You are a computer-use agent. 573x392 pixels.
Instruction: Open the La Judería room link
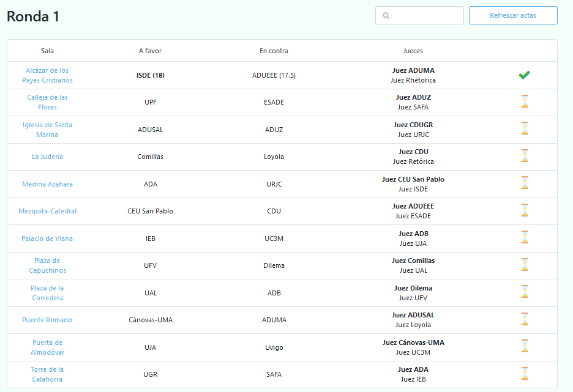[47, 157]
